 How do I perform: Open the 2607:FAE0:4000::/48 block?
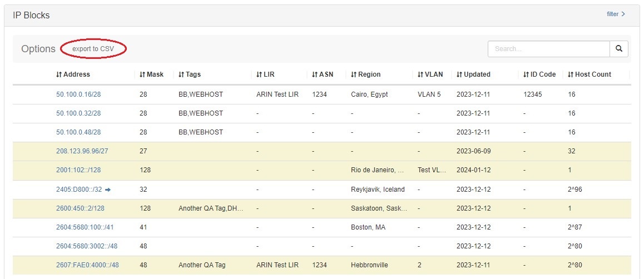coord(87,265)
